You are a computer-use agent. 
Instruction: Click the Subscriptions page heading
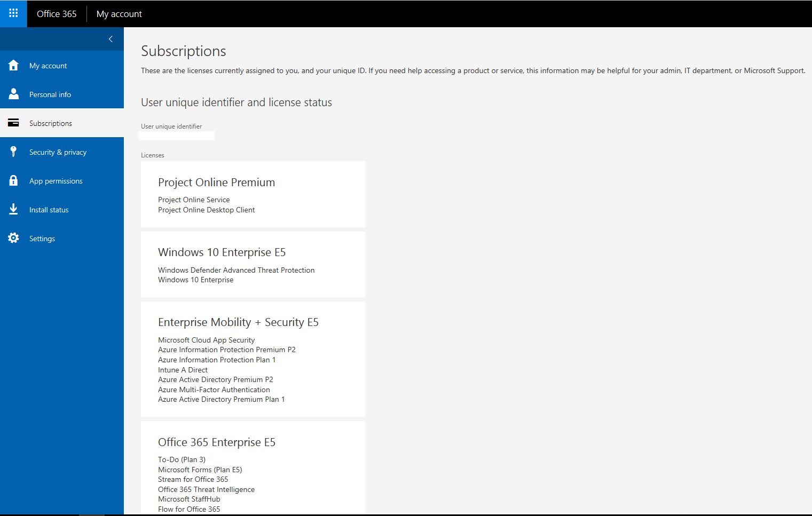pyautogui.click(x=183, y=51)
